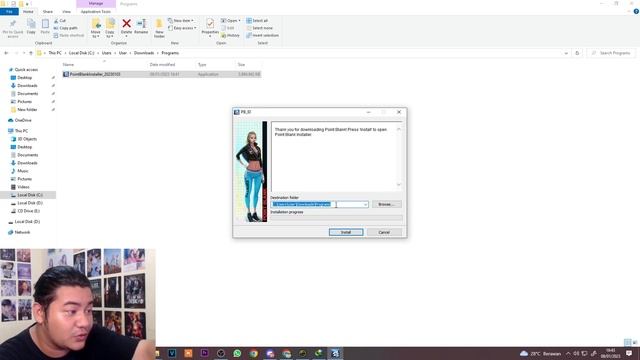Screen dimensions: 640x360
Task: Click the installer message scrollbar down arrow
Action: pos(399,185)
